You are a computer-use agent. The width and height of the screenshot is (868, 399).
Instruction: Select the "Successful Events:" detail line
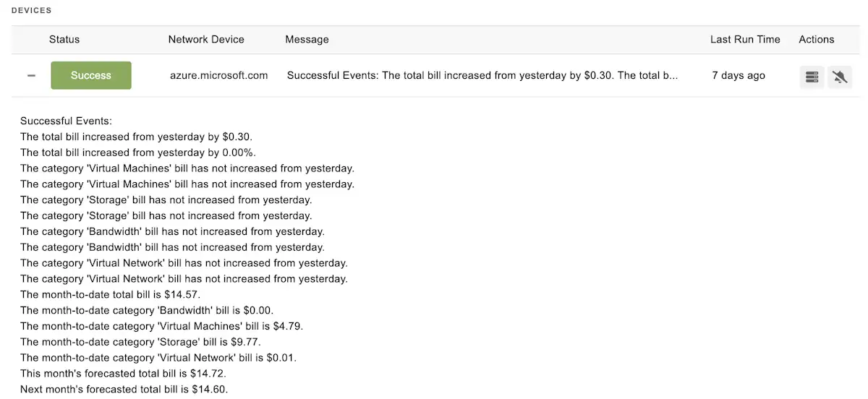[66, 121]
